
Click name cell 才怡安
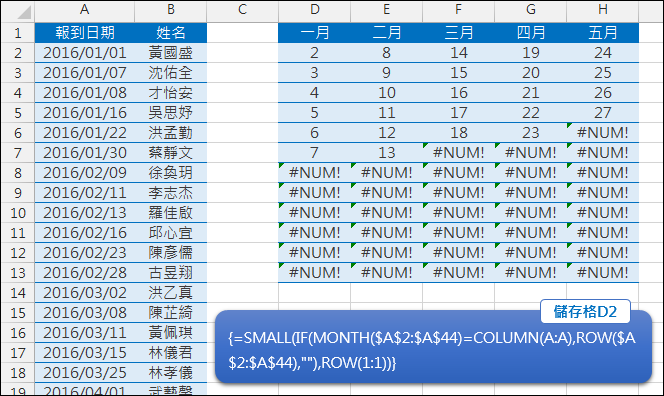171,93
